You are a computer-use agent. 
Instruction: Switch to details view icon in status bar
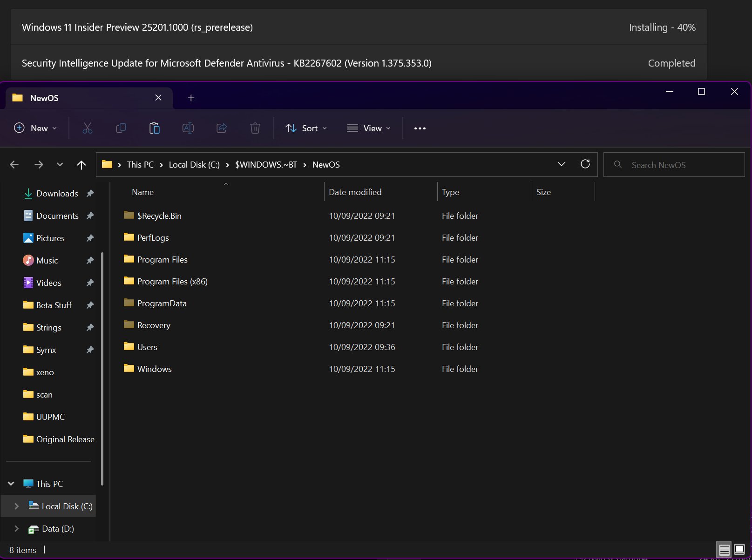tap(724, 550)
